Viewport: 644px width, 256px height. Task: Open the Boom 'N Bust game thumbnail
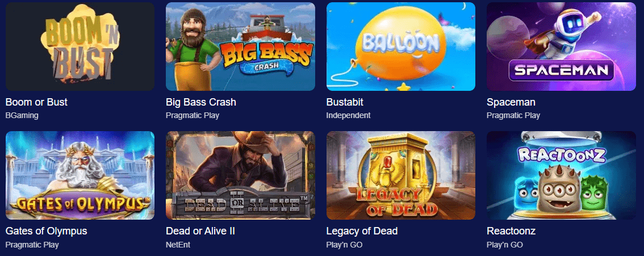pos(80,47)
